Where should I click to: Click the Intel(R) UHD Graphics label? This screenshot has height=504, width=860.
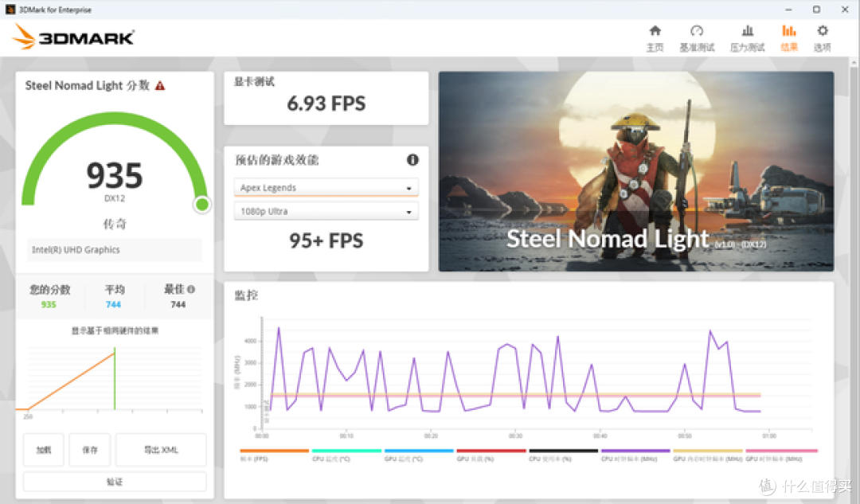[x=76, y=249]
